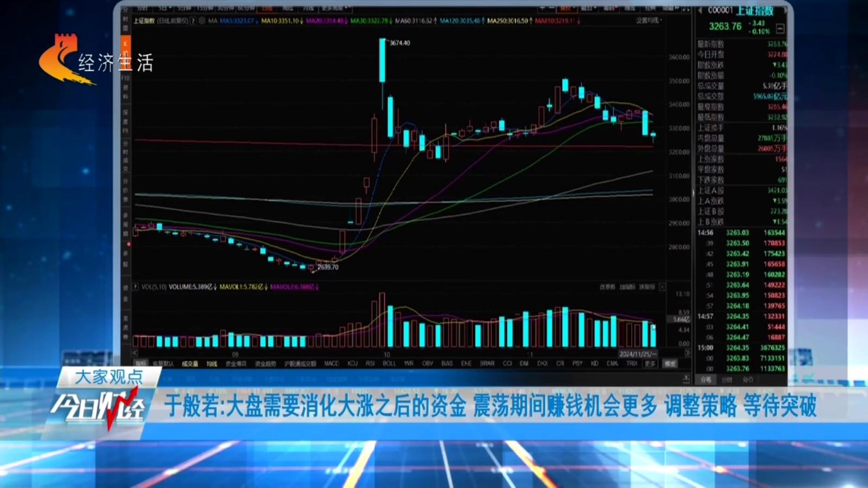Screen dimensions: 868x488
Task: Click the help icon beside 上证指数 chart title
Action: [193, 21]
